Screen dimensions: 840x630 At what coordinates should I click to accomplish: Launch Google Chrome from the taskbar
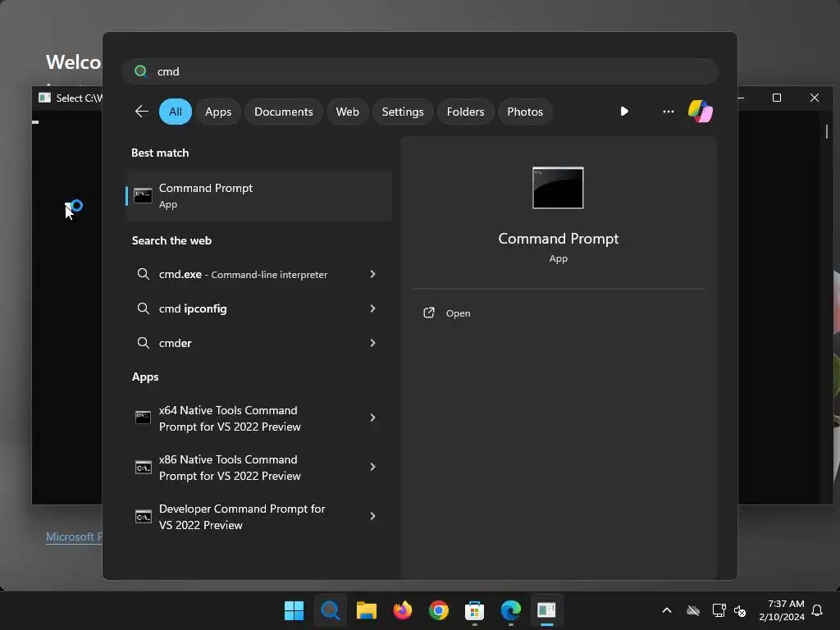[x=439, y=610]
